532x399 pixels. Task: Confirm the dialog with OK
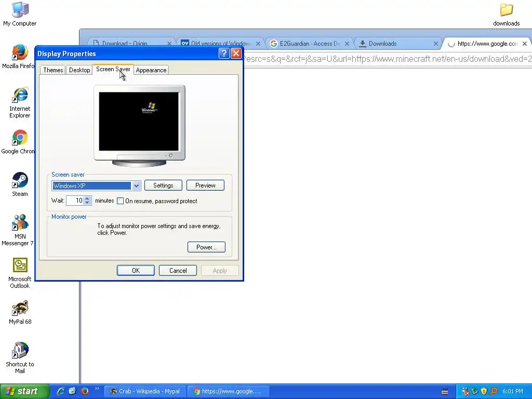(x=136, y=270)
